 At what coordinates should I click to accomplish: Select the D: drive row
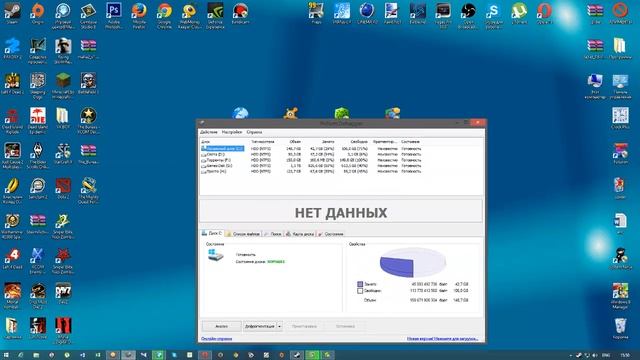click(x=311, y=154)
